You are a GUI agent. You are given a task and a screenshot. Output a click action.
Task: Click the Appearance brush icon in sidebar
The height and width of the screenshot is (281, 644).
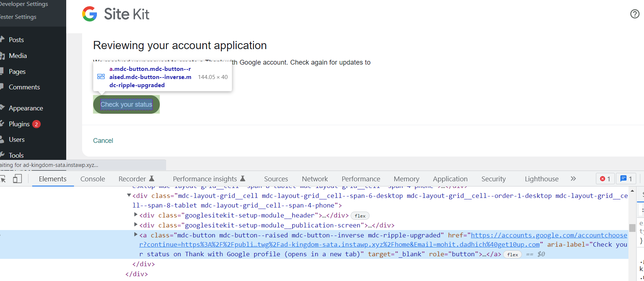click(2, 108)
